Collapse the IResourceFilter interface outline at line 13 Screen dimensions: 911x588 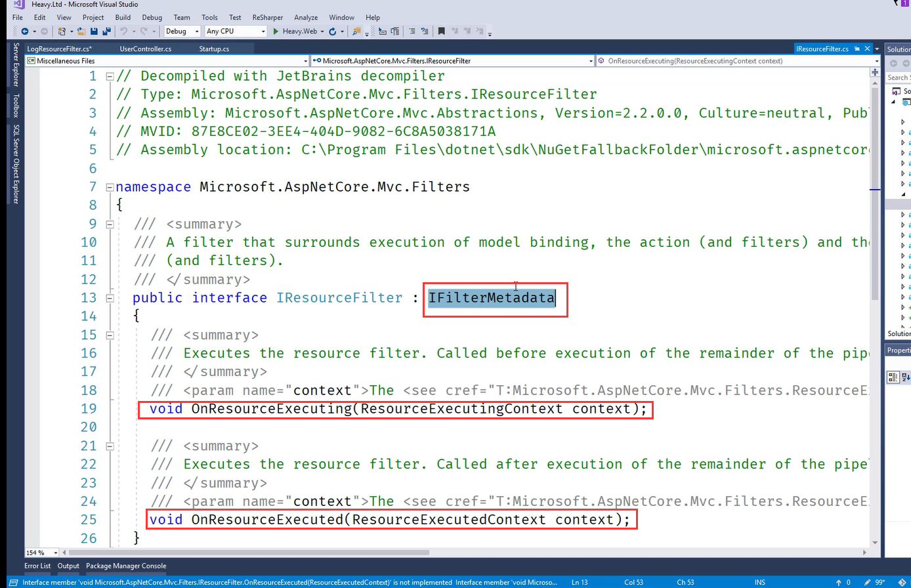click(110, 298)
